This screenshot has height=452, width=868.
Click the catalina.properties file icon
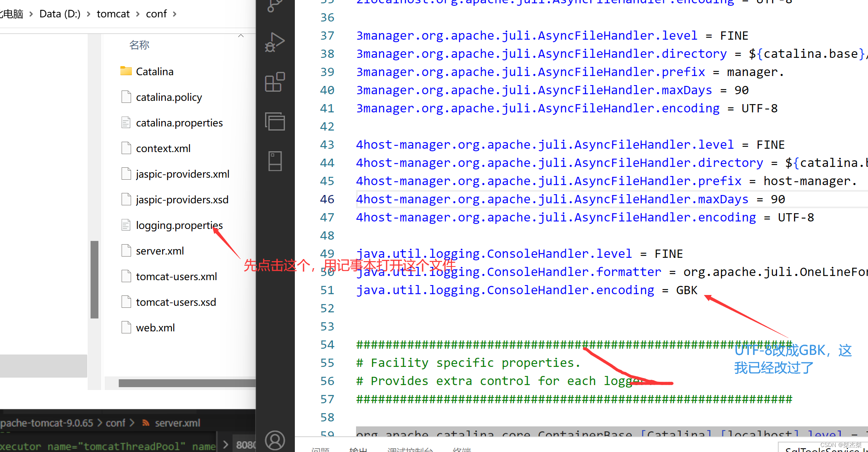(126, 122)
